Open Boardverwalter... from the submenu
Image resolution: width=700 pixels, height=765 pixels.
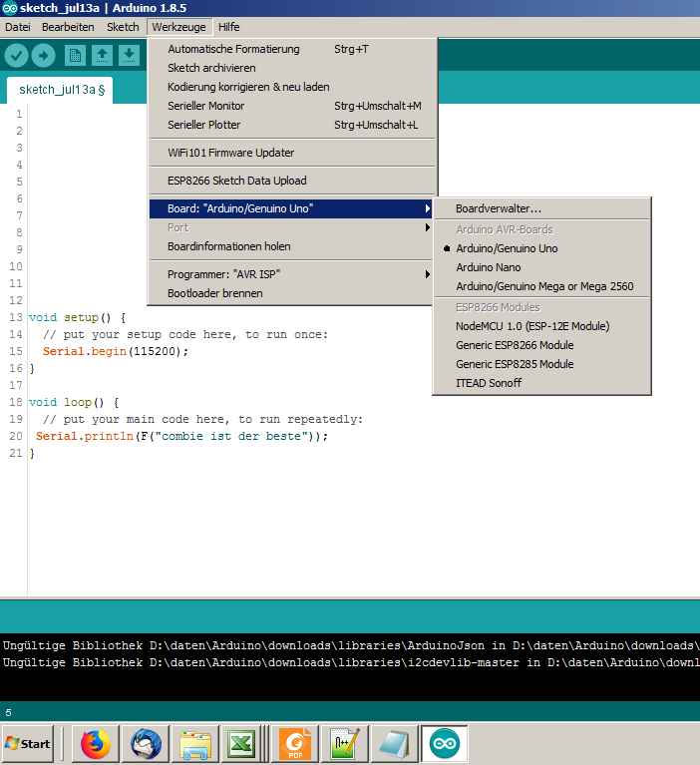coord(541,208)
